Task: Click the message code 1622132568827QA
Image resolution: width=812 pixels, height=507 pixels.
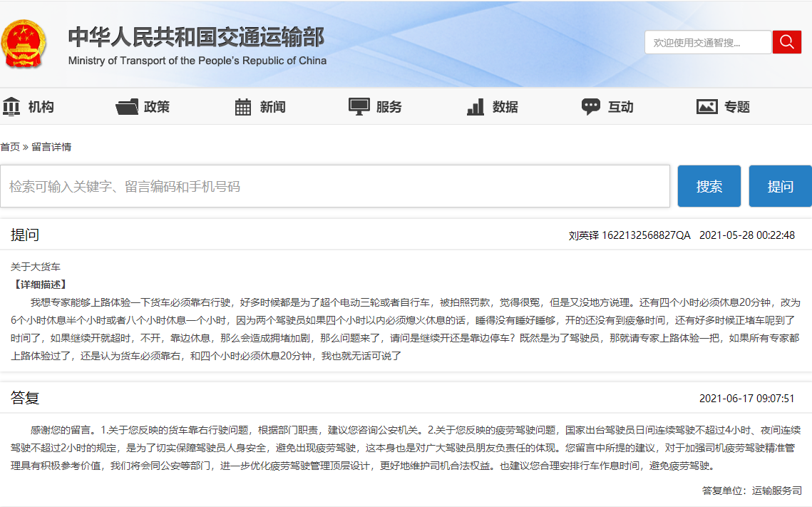Action: coord(646,235)
